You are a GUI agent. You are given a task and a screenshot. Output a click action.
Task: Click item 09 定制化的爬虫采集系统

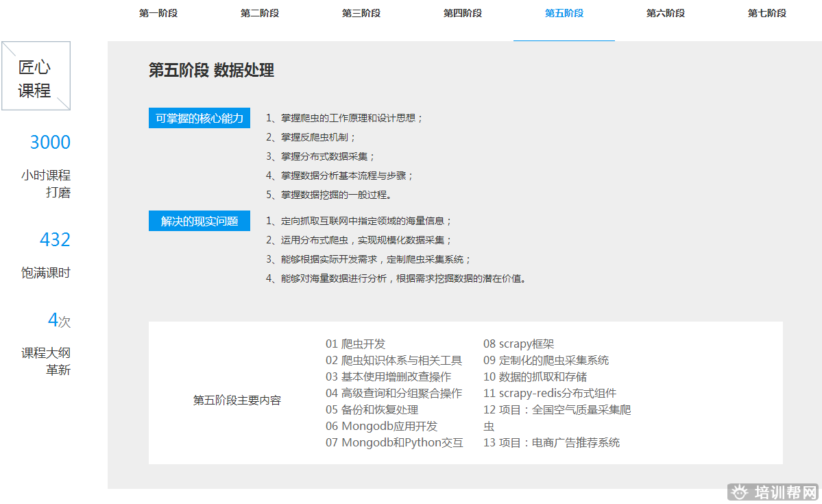tap(546, 360)
